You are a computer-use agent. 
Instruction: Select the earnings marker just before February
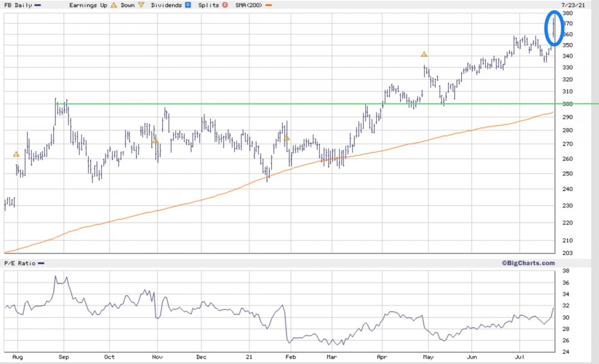point(286,138)
